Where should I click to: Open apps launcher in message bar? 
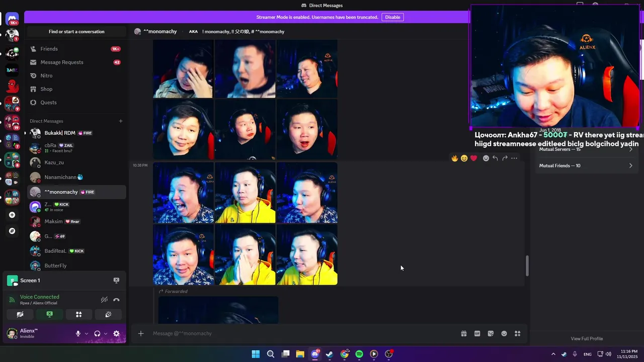518,333
